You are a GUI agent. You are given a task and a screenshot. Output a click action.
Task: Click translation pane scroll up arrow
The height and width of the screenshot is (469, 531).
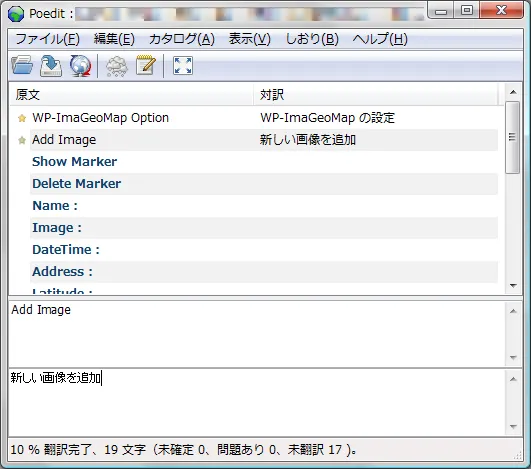click(513, 379)
